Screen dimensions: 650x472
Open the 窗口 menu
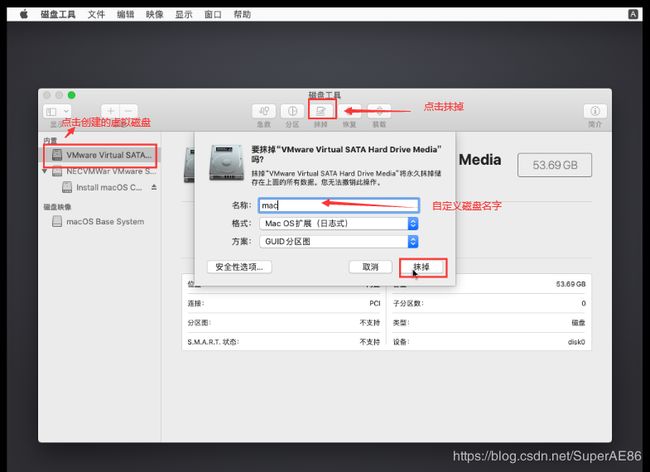pos(213,15)
